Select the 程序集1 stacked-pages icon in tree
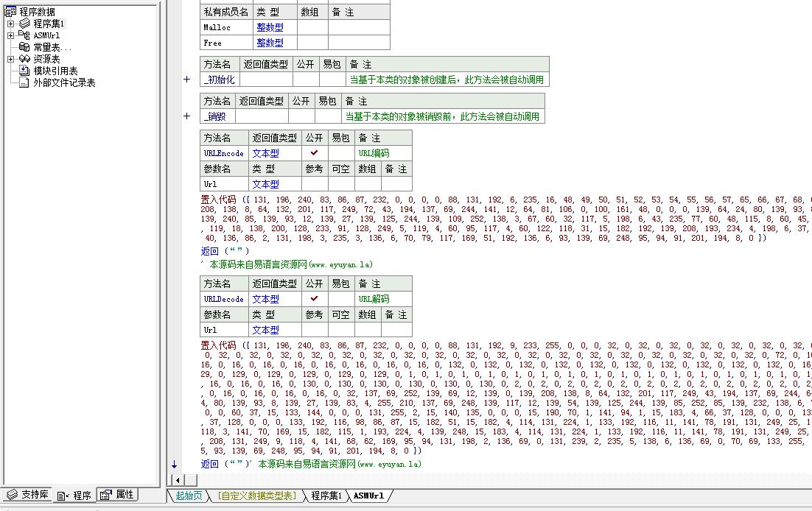The image size is (812, 511). point(25,24)
